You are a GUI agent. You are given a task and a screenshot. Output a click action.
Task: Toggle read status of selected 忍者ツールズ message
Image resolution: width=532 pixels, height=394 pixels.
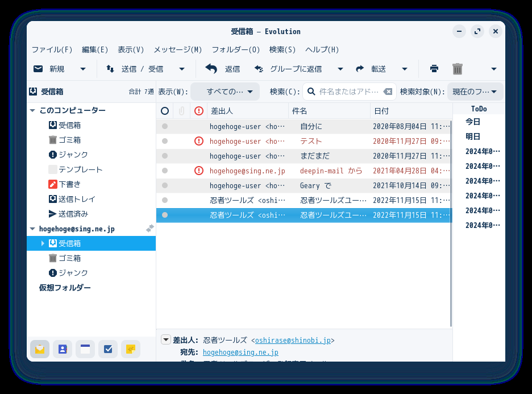[165, 215]
